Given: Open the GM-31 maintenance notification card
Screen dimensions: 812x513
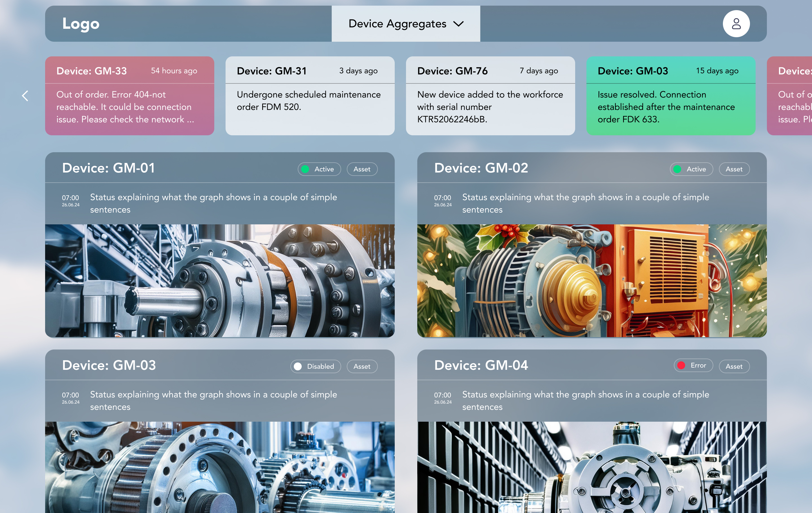Looking at the screenshot, I should (310, 96).
